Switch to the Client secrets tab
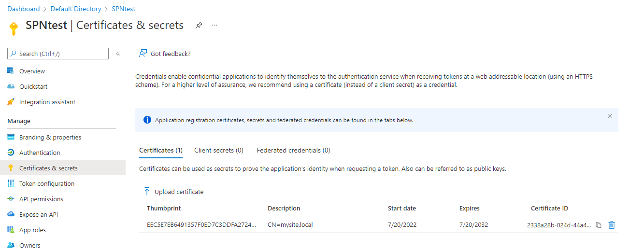 218,151
